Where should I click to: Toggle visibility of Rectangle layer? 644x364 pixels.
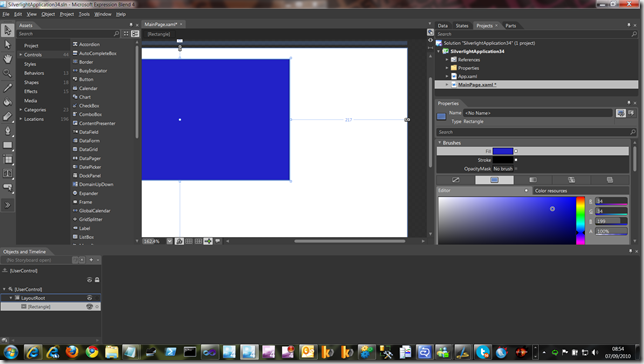click(x=89, y=306)
